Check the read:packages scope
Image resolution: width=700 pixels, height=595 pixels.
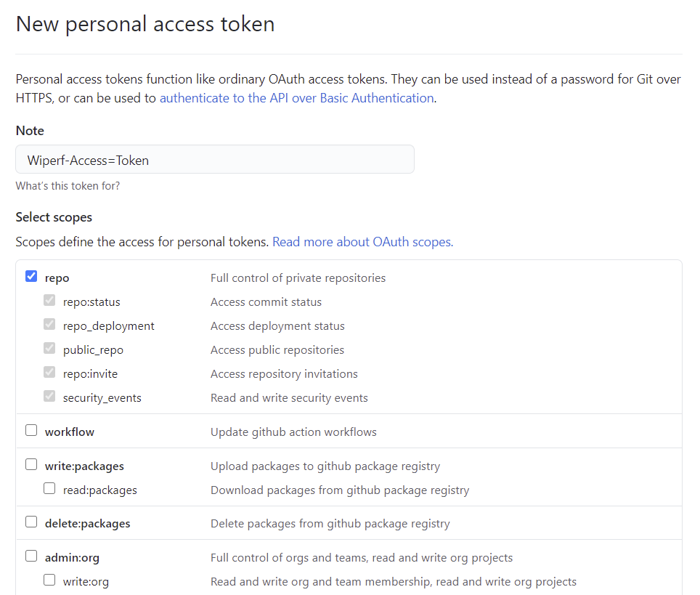[x=49, y=488]
